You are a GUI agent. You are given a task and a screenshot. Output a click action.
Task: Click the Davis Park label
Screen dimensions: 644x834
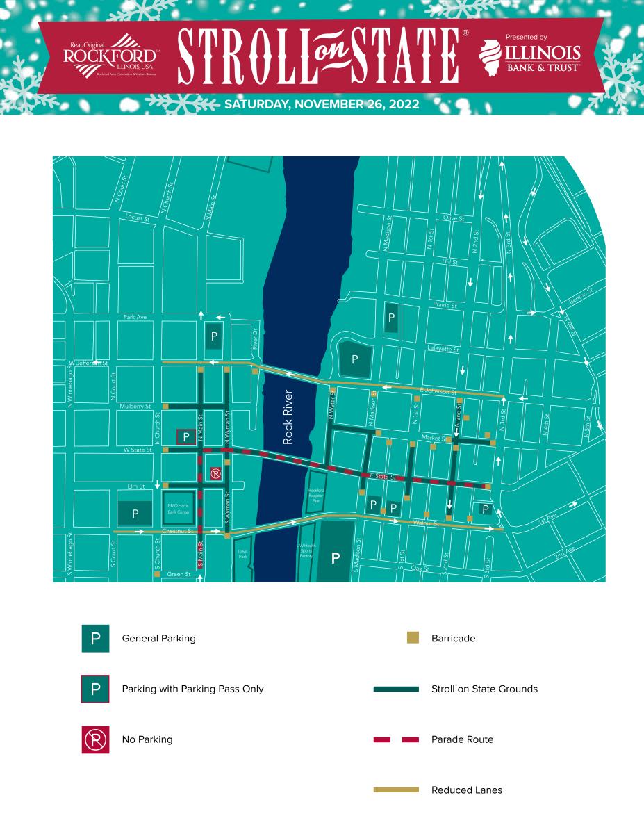243,555
